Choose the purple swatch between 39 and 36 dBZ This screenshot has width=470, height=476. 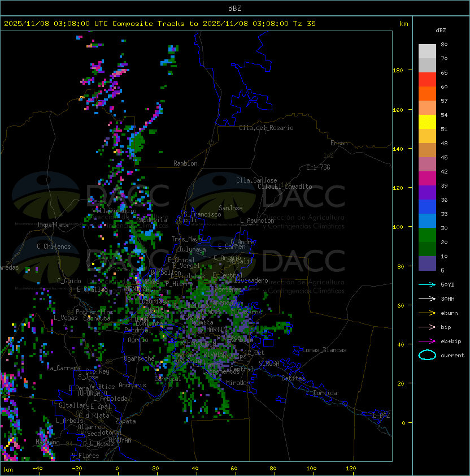[x=427, y=192]
